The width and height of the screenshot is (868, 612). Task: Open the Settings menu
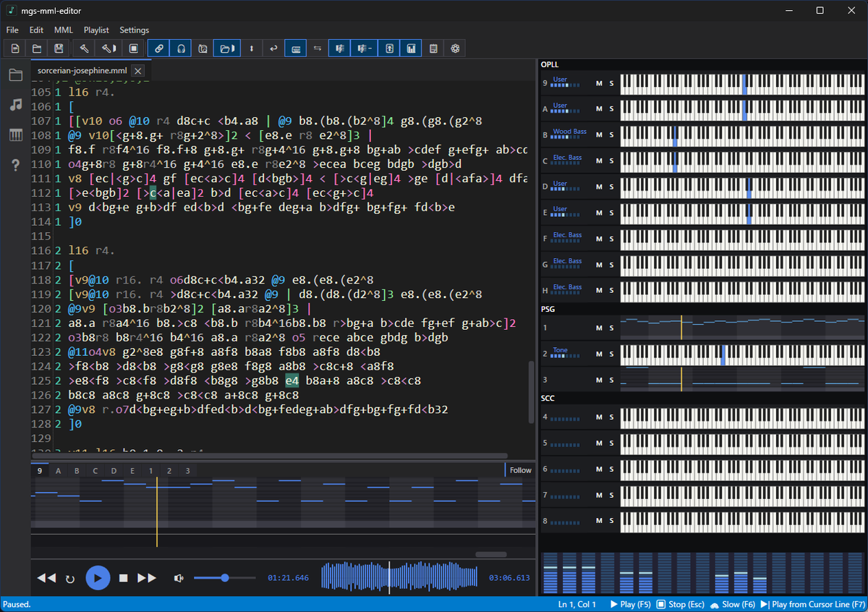point(134,30)
